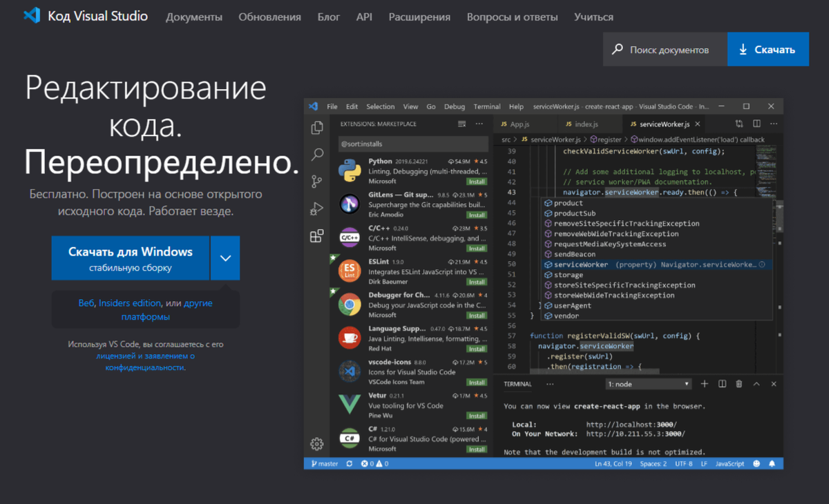Click the synchronize changes icon in the status bar
This screenshot has height=504, width=829.
(349, 464)
